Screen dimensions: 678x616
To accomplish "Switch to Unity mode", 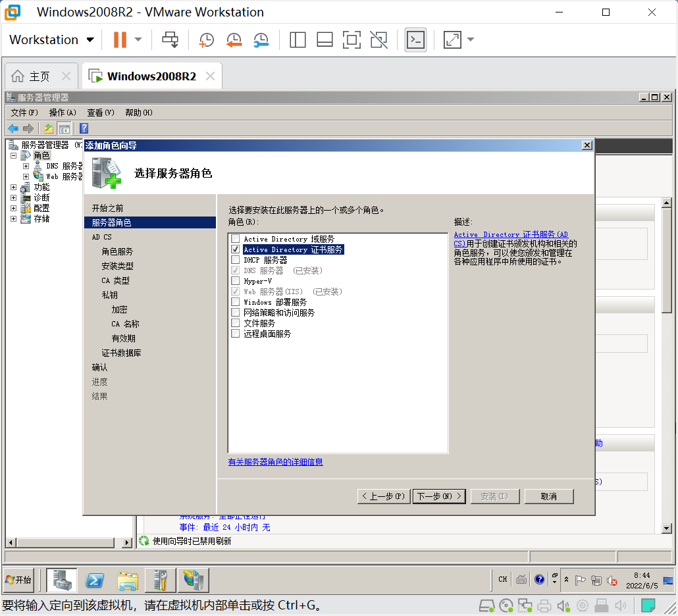I will click(x=378, y=39).
